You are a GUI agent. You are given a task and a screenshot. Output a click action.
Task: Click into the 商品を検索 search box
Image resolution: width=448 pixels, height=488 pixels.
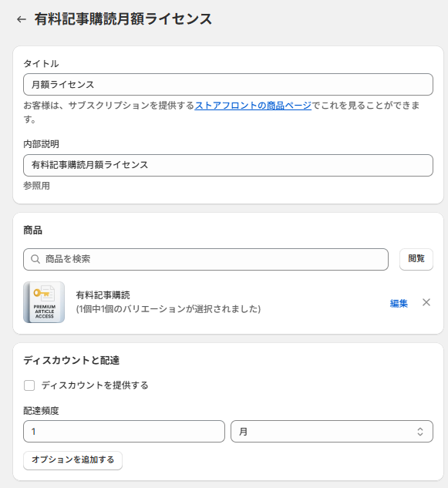pyautogui.click(x=206, y=259)
